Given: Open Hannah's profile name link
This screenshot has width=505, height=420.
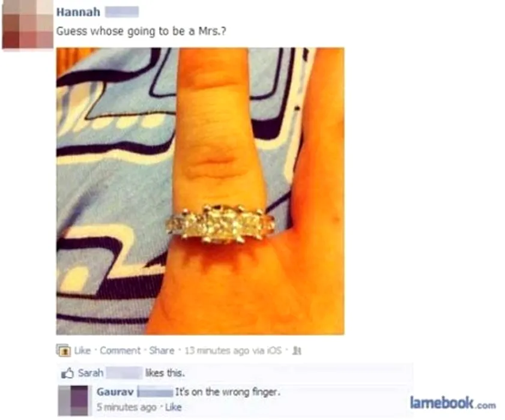Looking at the screenshot, I should pyautogui.click(x=78, y=12).
